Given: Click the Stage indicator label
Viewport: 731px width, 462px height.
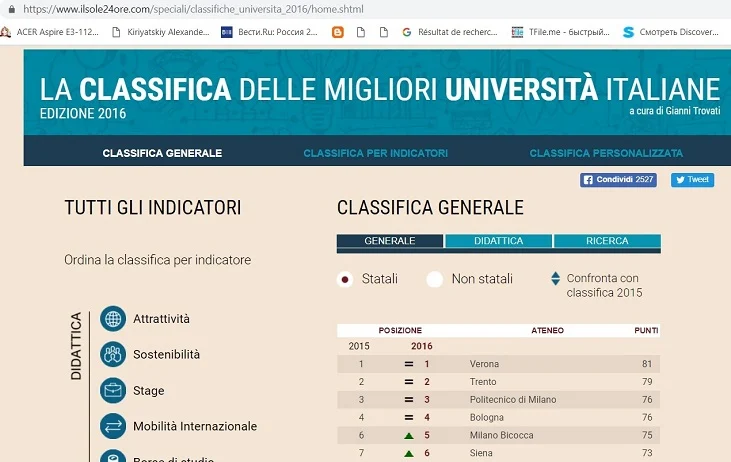Looking at the screenshot, I should pos(148,391).
